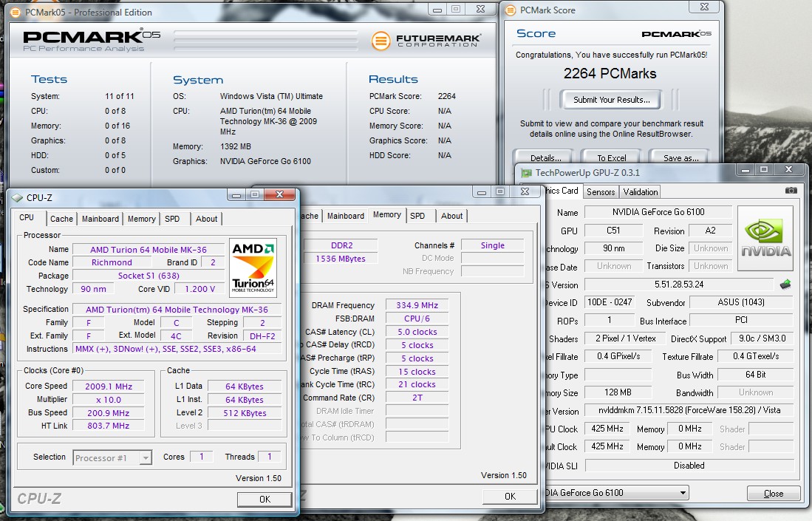Viewport: 812px width, 521px height.
Task: Click the DRAM Frequency value 334.9 MHz
Action: pyautogui.click(x=417, y=305)
